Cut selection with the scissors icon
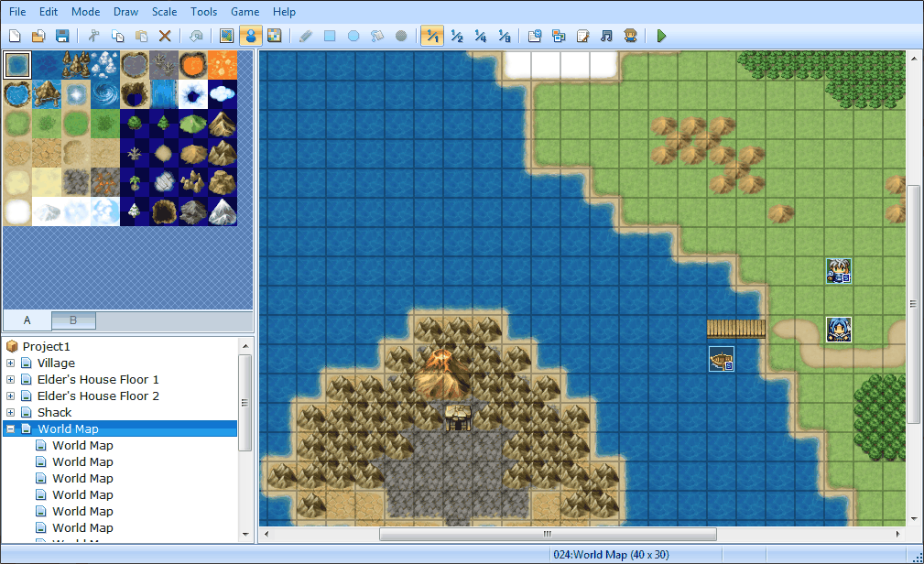924x564 pixels. tap(93, 36)
